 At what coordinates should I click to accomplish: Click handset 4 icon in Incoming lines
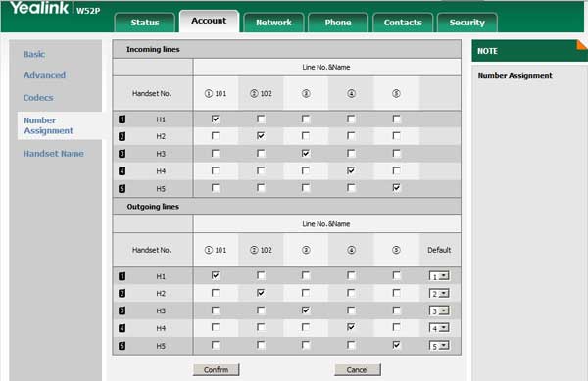(122, 171)
